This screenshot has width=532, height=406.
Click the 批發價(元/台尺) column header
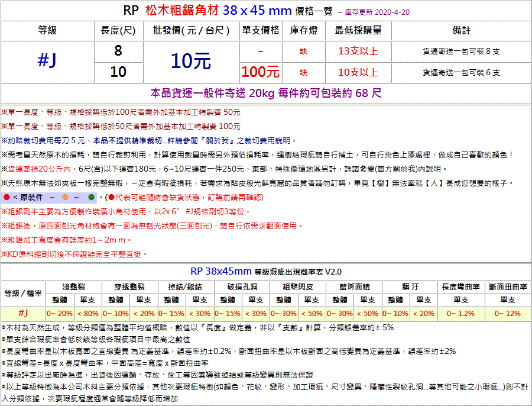pos(191,31)
